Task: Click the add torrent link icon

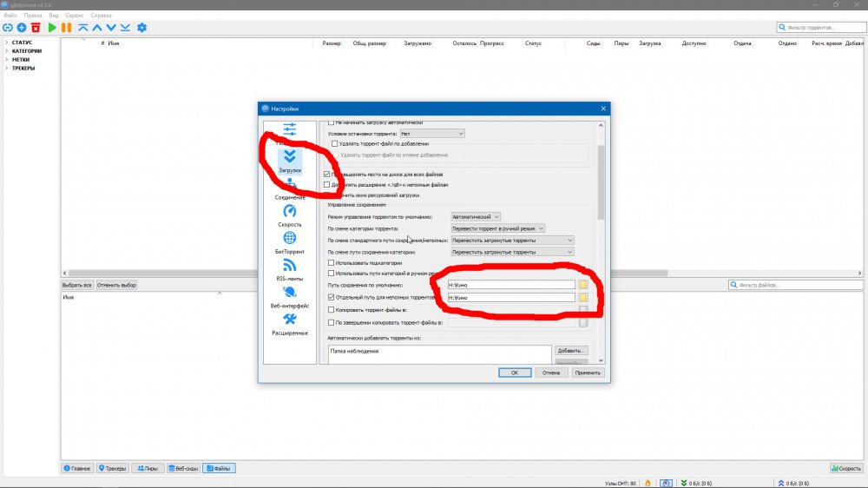Action: click(x=8, y=28)
